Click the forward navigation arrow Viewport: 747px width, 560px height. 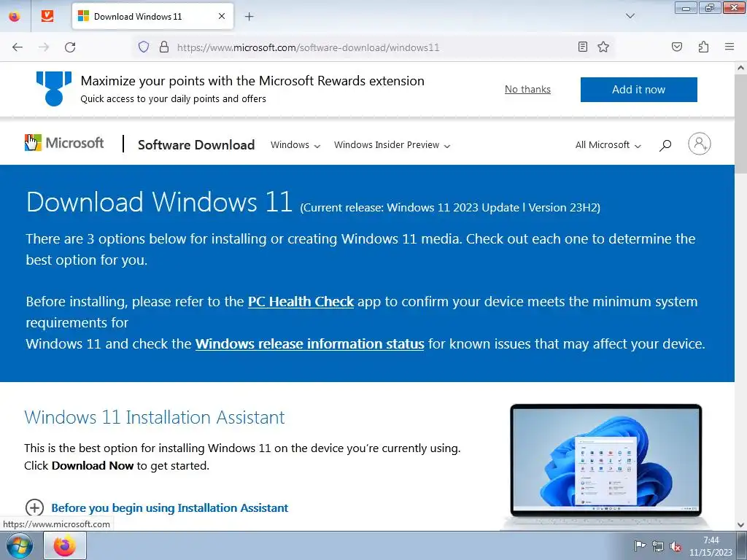click(x=44, y=47)
